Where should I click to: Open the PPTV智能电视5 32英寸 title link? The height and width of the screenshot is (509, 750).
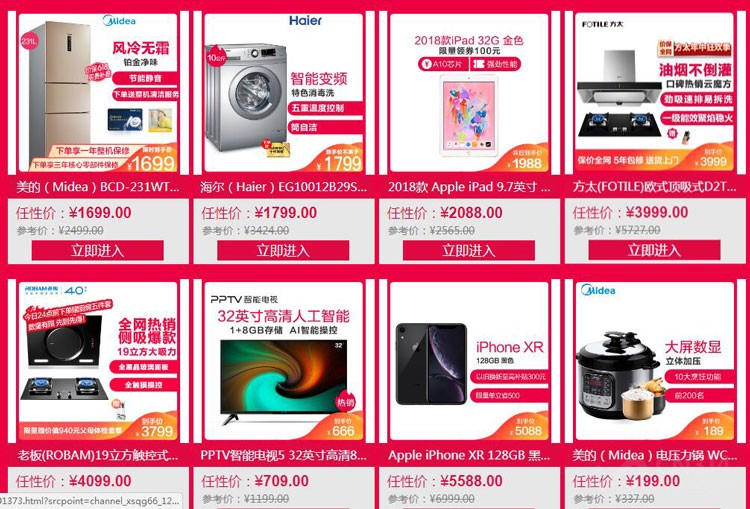pos(283,455)
